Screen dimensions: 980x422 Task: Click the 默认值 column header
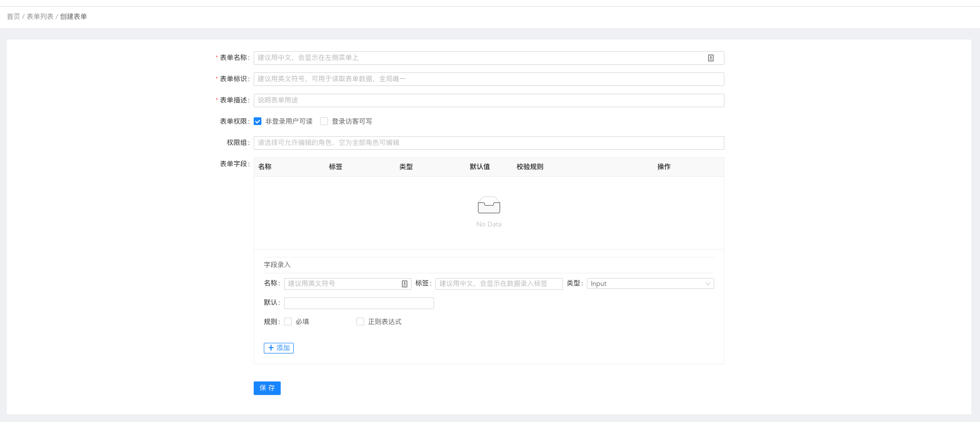480,167
